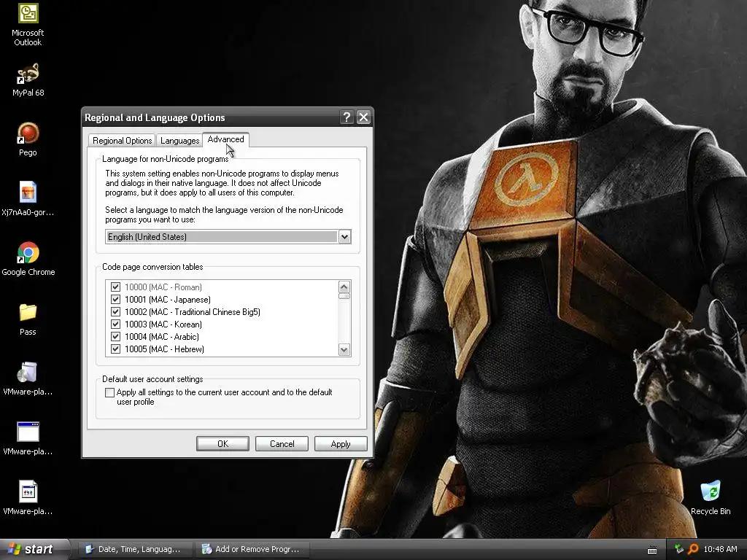Click the orange magnifier tray icon
747x560 pixels.
(x=693, y=549)
